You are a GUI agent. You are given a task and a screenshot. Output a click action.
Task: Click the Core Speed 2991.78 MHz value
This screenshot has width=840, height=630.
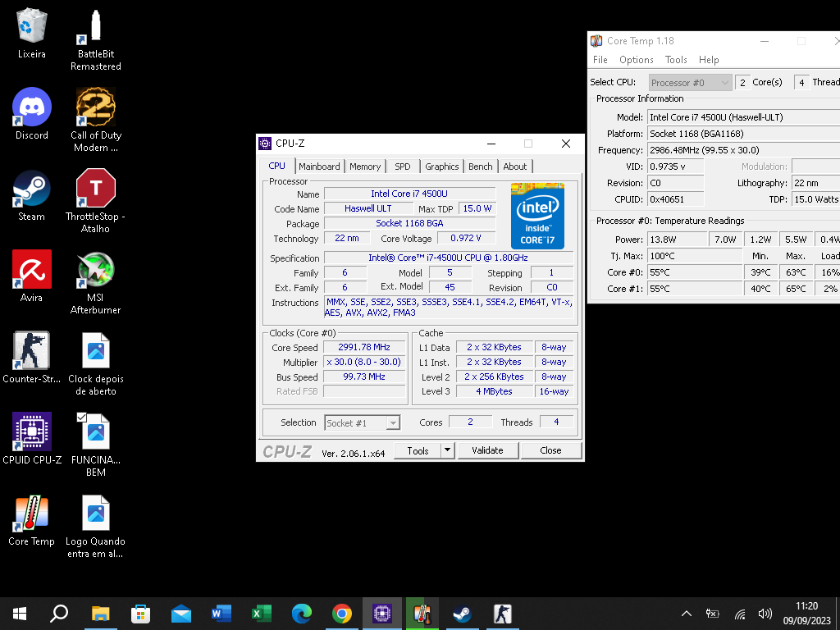point(364,347)
